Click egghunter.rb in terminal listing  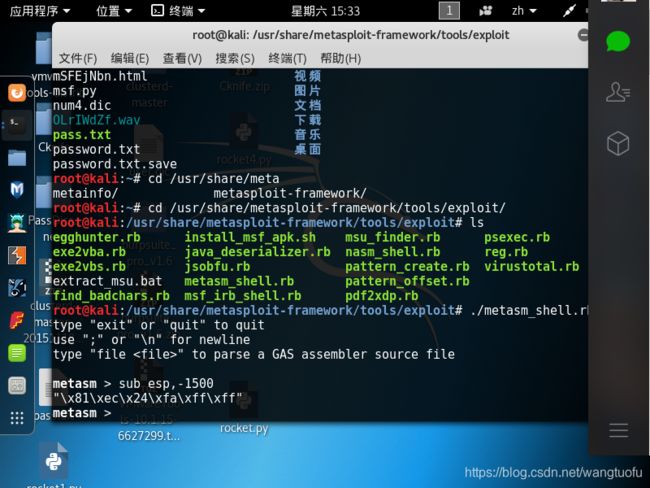pyautogui.click(x=97, y=237)
